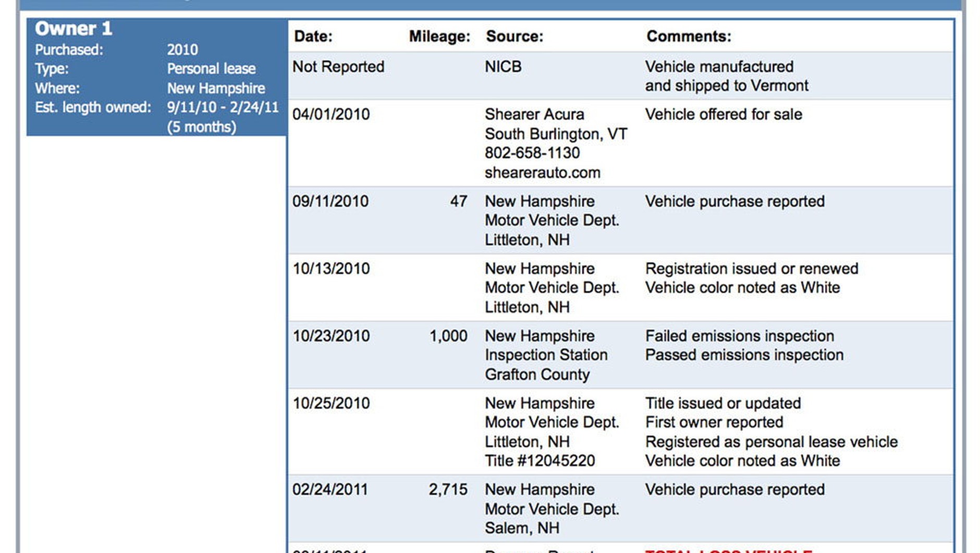Viewport: 980px width, 553px height.
Task: Click the 'Est. length owned:' label
Action: [x=93, y=107]
